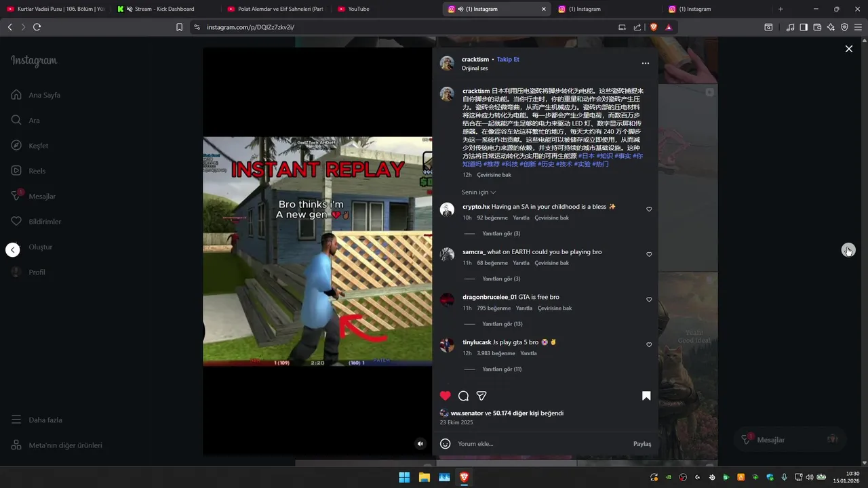Open Ara search in the sidebar

click(26, 120)
